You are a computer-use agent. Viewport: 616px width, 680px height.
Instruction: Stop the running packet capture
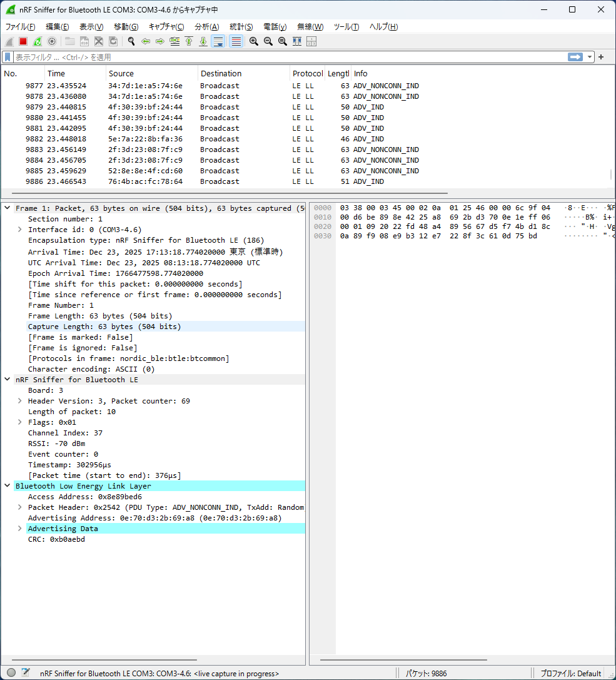click(x=23, y=41)
